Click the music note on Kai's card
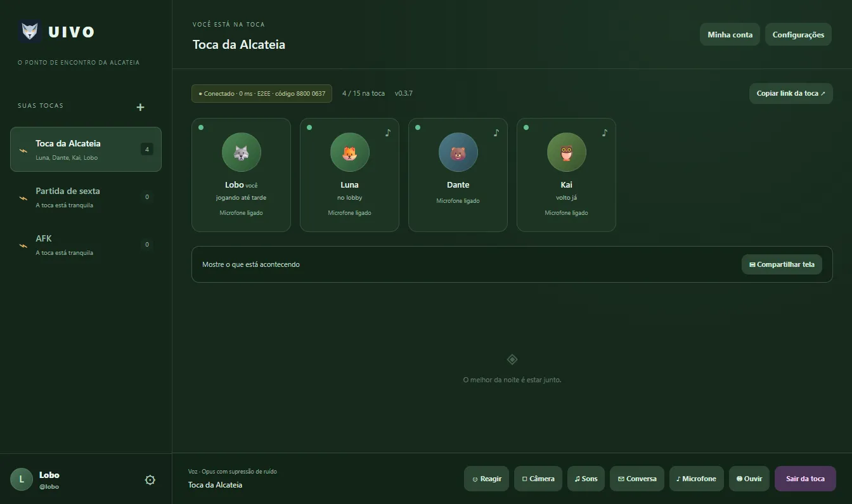 pyautogui.click(x=605, y=132)
